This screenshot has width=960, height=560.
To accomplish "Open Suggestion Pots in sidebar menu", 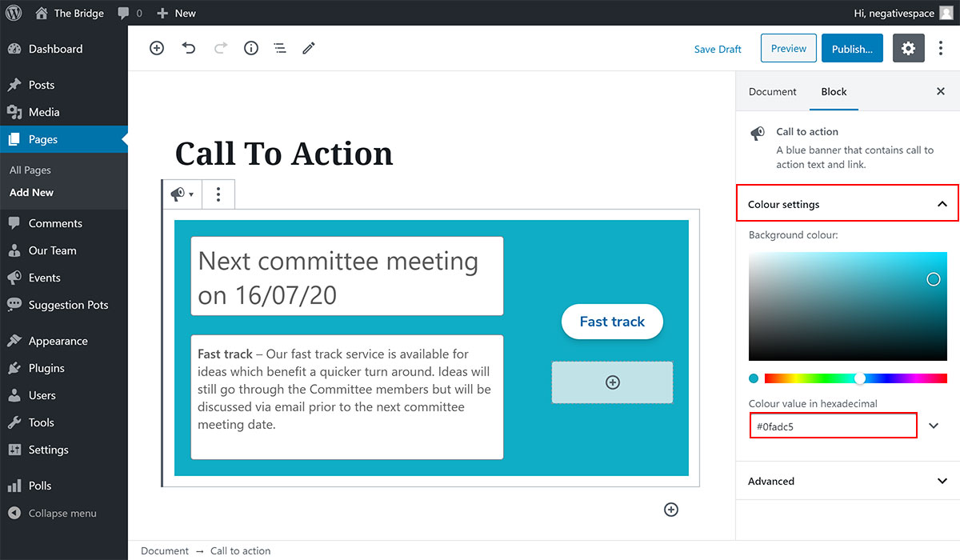I will [68, 305].
